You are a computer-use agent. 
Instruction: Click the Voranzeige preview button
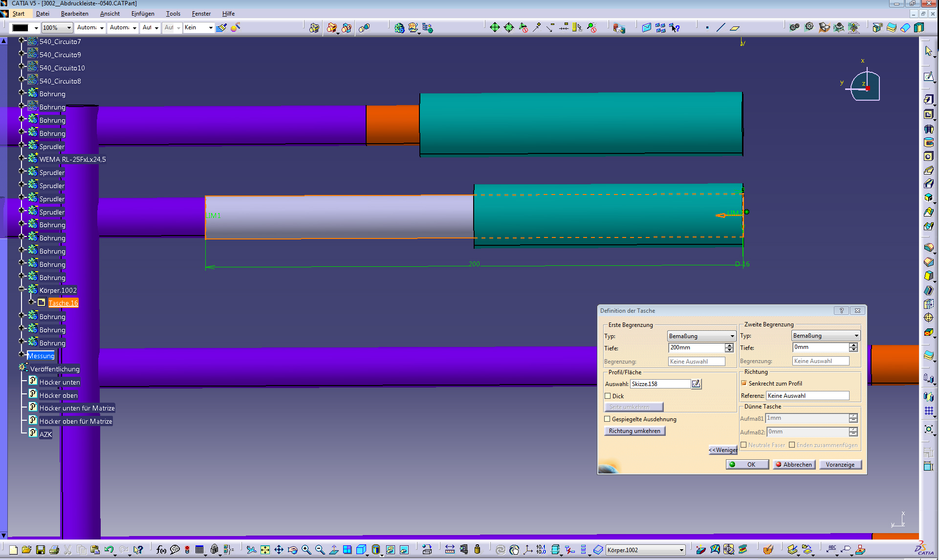840,465
